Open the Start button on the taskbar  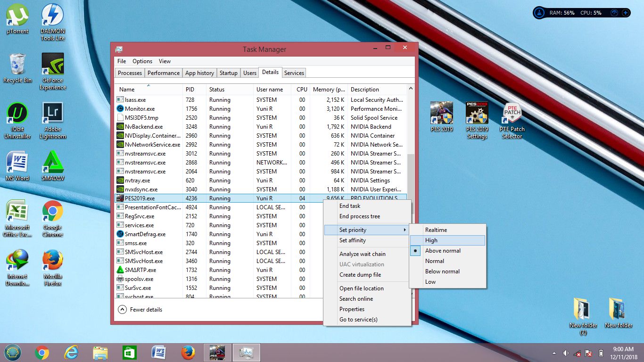13,353
